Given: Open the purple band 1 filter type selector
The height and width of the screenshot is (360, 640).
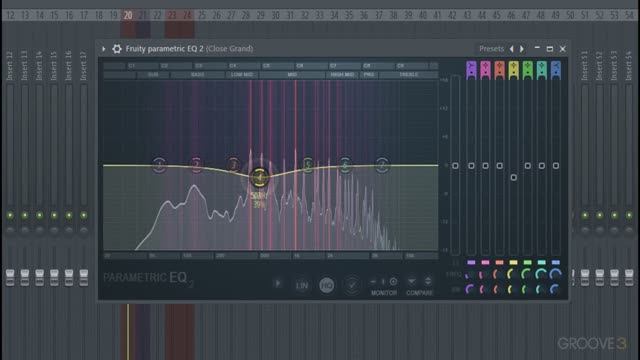Looking at the screenshot, I should click(471, 70).
